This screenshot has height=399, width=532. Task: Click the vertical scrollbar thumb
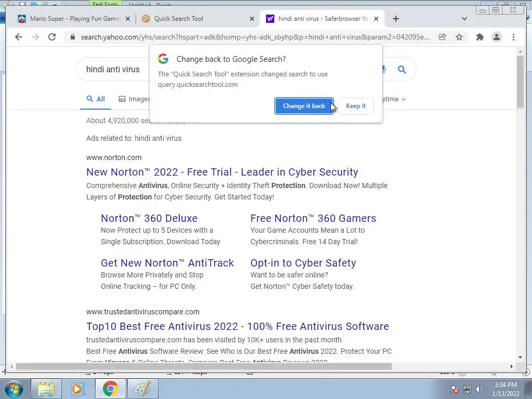pyautogui.click(x=520, y=82)
